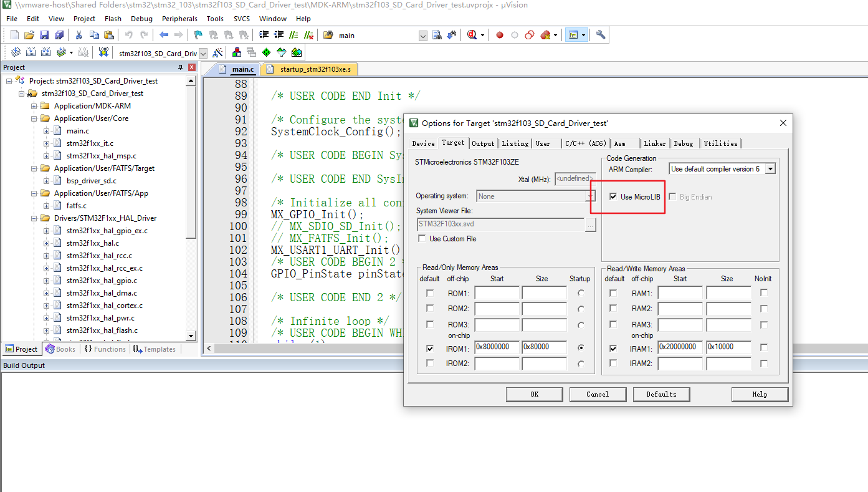The width and height of the screenshot is (868, 492).
Task: Uncheck the IROM1 default checkbox
Action: coord(430,348)
